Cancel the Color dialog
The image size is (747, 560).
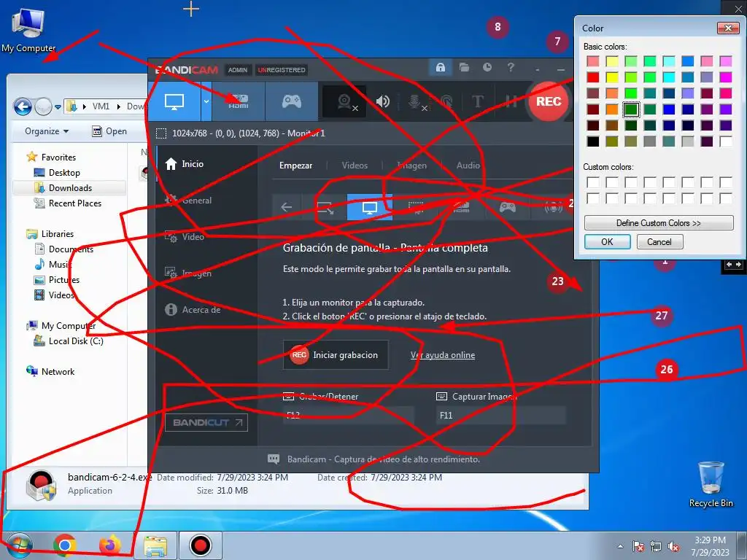(x=659, y=242)
